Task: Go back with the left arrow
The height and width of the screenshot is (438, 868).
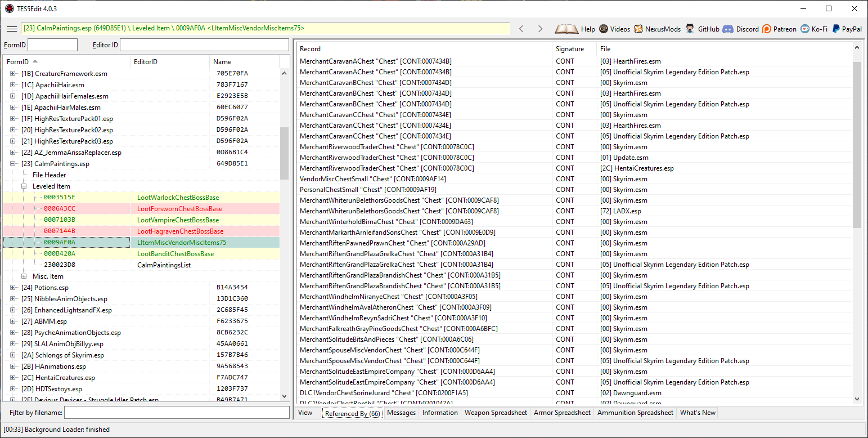Action: [521, 29]
